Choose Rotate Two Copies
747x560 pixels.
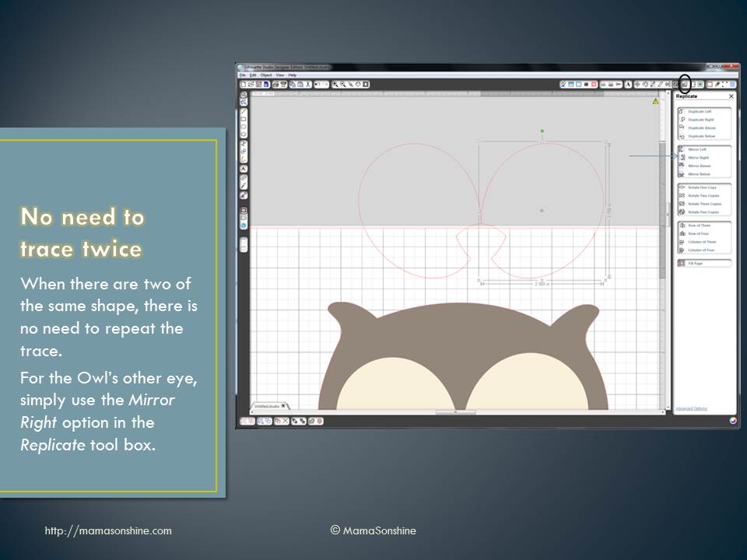coord(703,195)
